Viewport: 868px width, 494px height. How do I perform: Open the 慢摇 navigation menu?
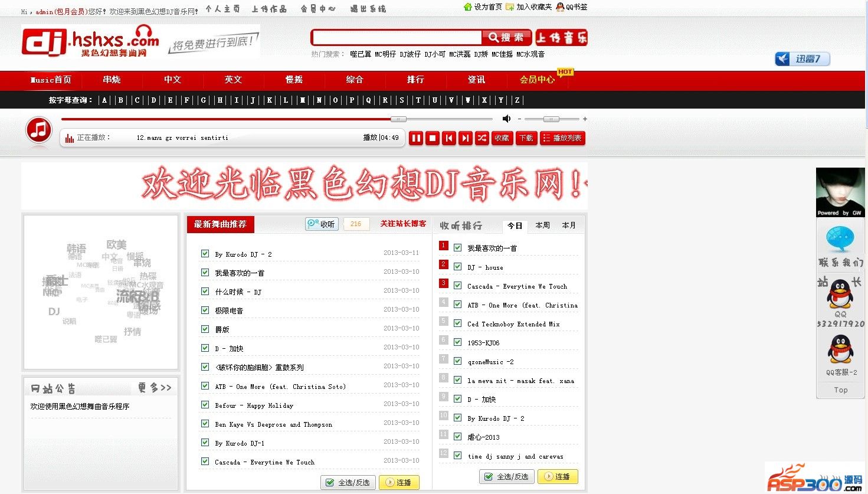(294, 80)
